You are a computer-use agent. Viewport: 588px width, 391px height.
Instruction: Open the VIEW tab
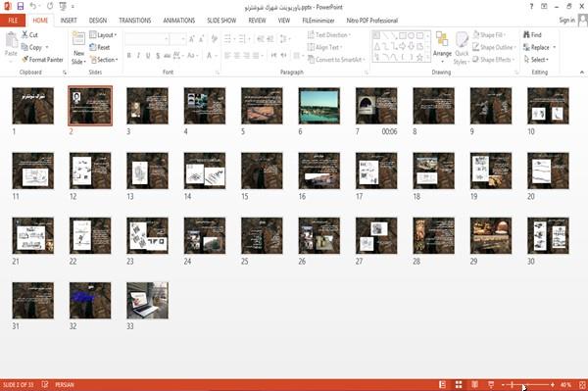284,21
